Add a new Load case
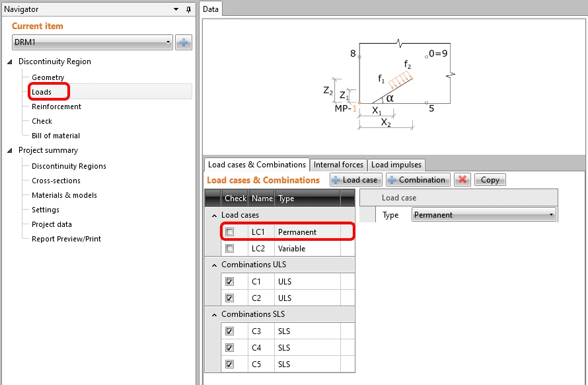This screenshot has width=588, height=385. pyautogui.click(x=356, y=180)
